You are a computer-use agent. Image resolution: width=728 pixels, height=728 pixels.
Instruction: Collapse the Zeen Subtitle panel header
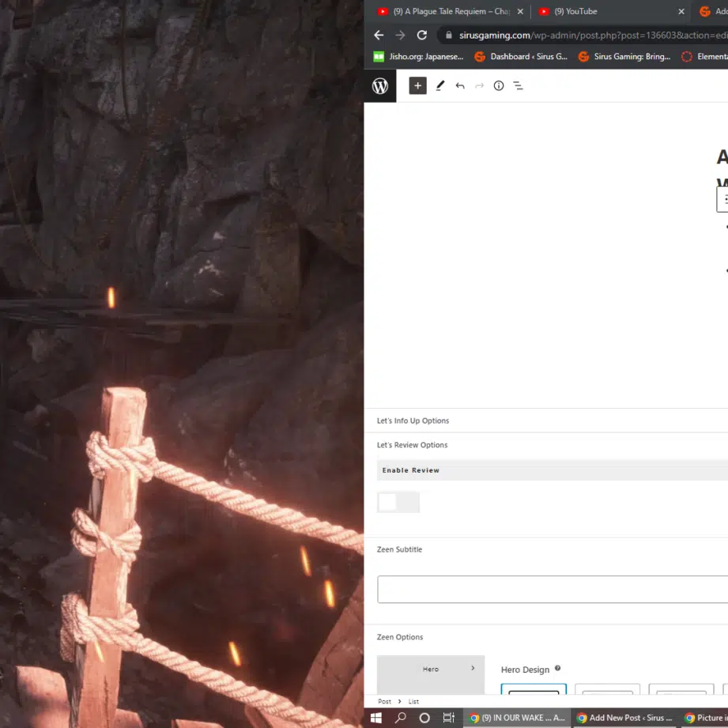coord(546,549)
